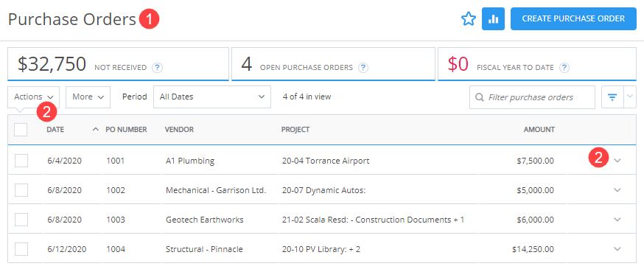The width and height of the screenshot is (644, 269).
Task: Toggle the select-all header checkbox
Action: click(21, 130)
